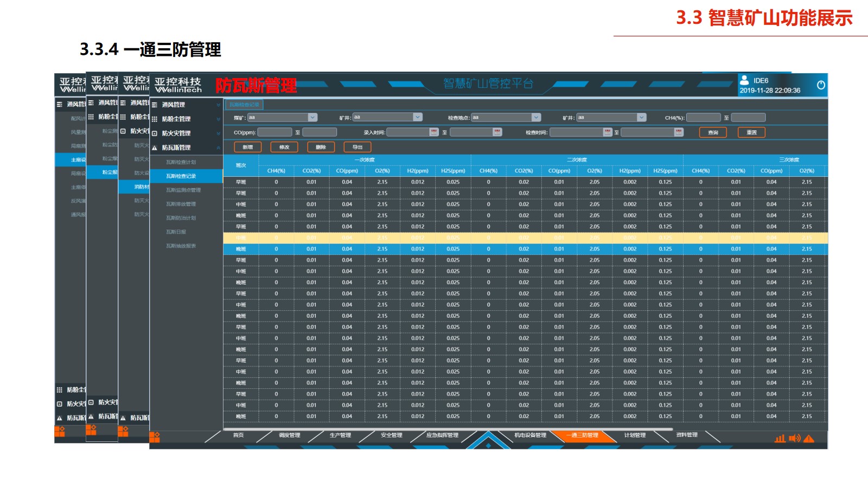Open the 检查地点 dropdown list
868x488 pixels.
(x=536, y=118)
